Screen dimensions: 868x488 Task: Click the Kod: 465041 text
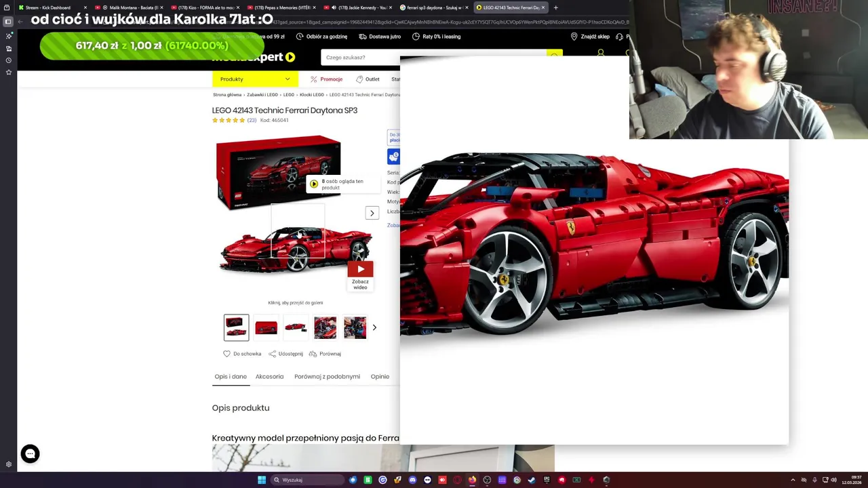[275, 120]
